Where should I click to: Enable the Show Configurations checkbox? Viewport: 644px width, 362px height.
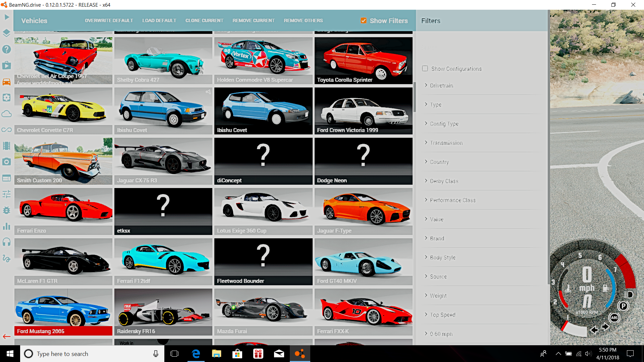click(x=425, y=68)
